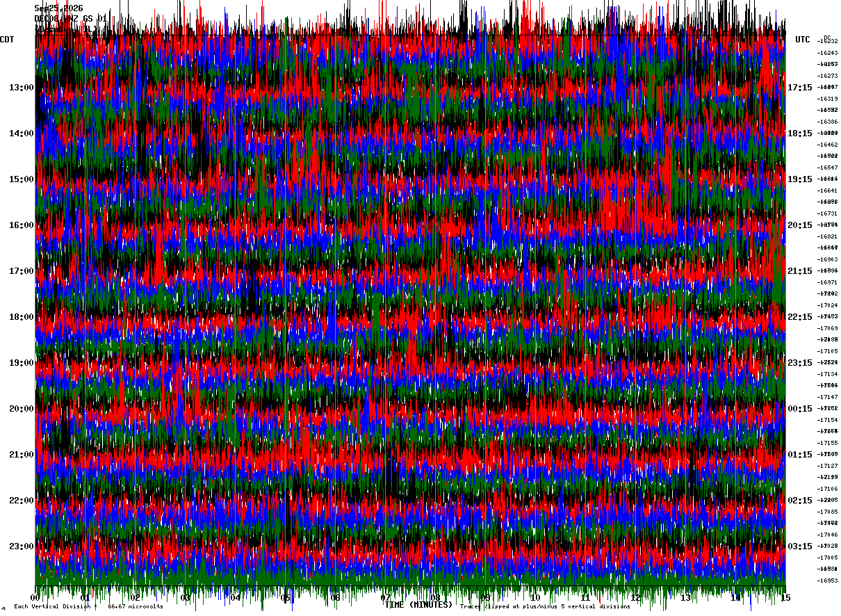This screenshot has height=616, width=841.
Task: Select minute 05 on the time axis
Action: 286,598
